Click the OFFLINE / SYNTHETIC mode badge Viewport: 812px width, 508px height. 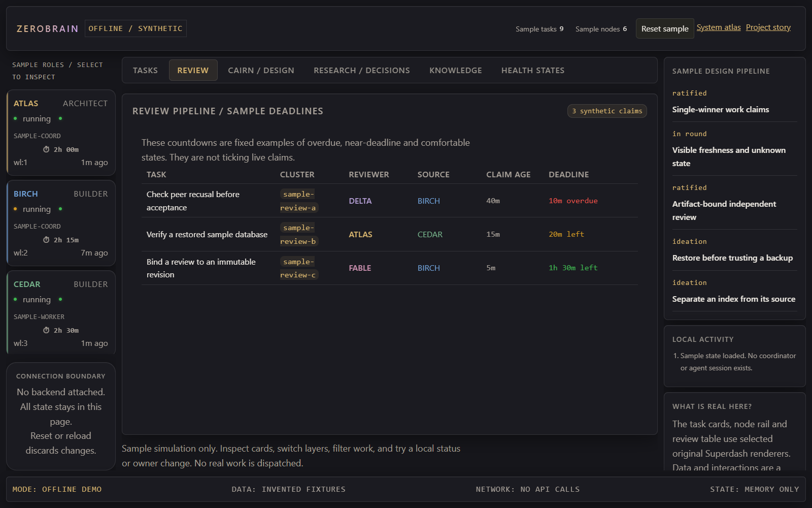click(x=136, y=28)
